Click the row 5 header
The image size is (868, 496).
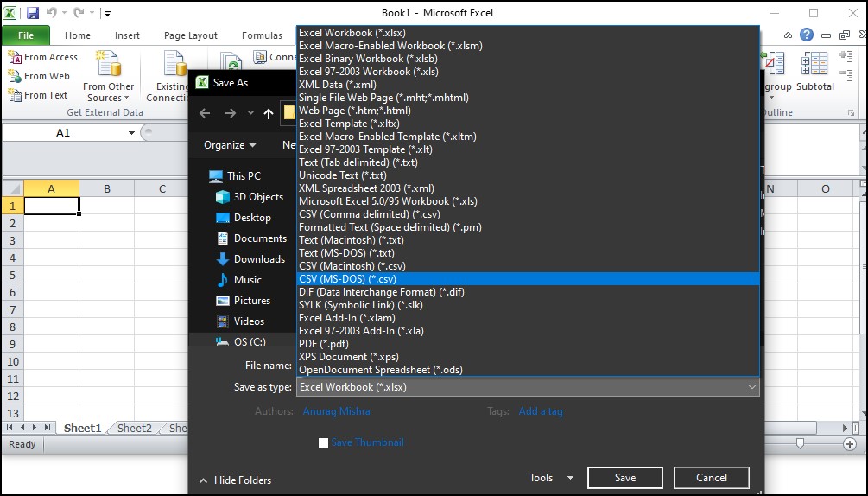[x=12, y=275]
